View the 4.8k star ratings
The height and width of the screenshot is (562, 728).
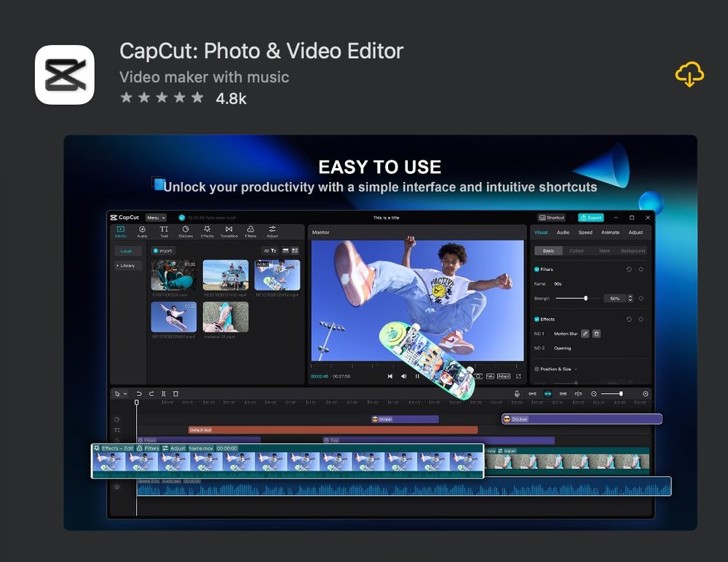point(183,98)
